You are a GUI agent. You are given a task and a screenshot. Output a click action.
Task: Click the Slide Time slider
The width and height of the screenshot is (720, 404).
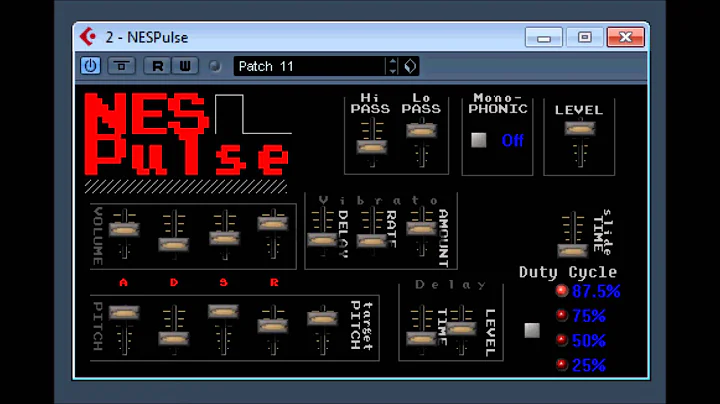[x=573, y=251]
